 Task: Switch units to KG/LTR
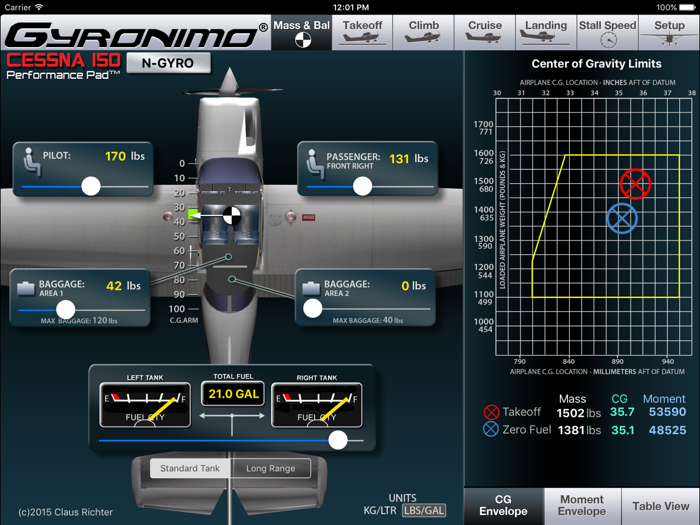click(379, 510)
